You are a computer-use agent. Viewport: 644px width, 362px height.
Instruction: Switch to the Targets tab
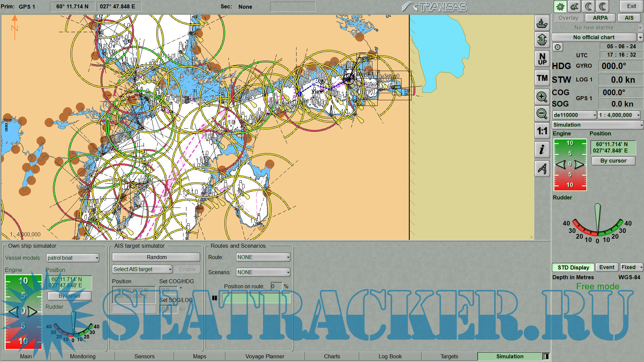[x=449, y=356]
